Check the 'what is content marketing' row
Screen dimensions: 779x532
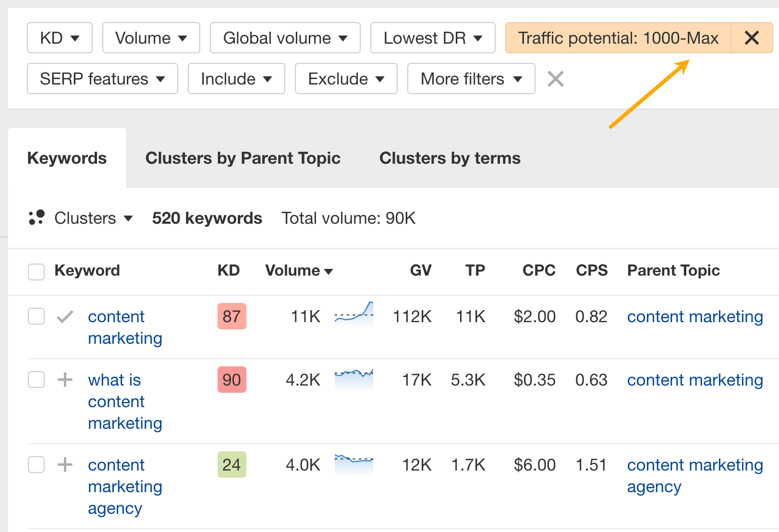coord(36,379)
